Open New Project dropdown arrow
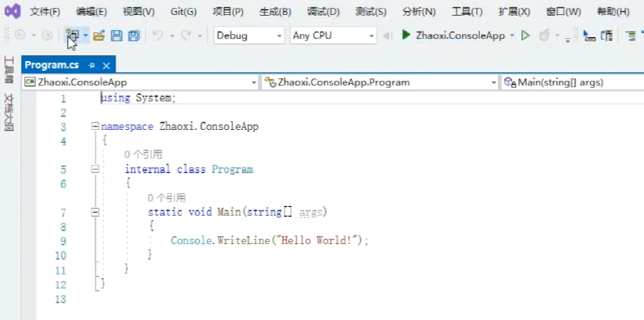This screenshot has width=644, height=320. (x=86, y=36)
